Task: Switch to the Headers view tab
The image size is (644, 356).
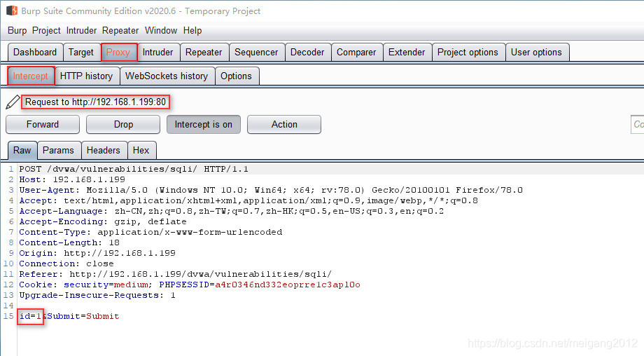Action: 104,151
